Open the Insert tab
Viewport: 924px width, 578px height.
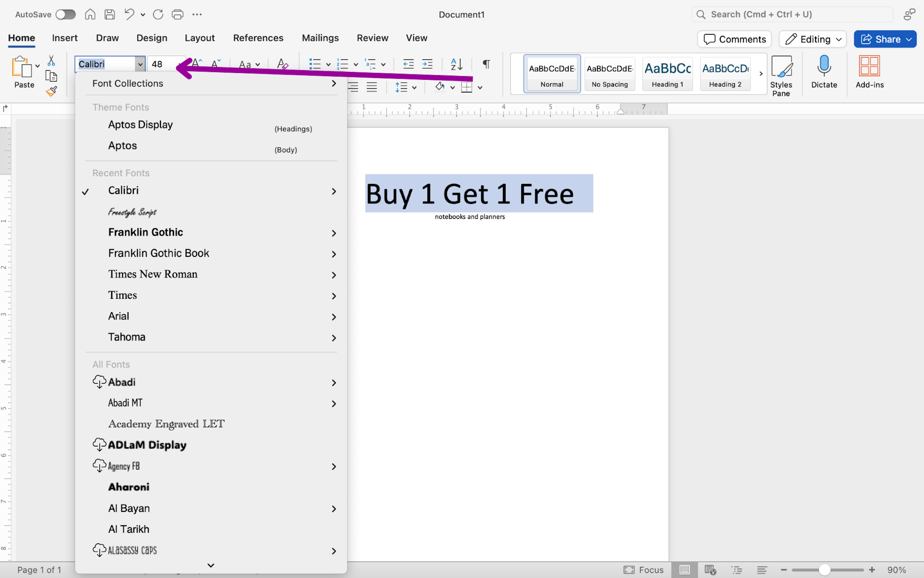(65, 38)
